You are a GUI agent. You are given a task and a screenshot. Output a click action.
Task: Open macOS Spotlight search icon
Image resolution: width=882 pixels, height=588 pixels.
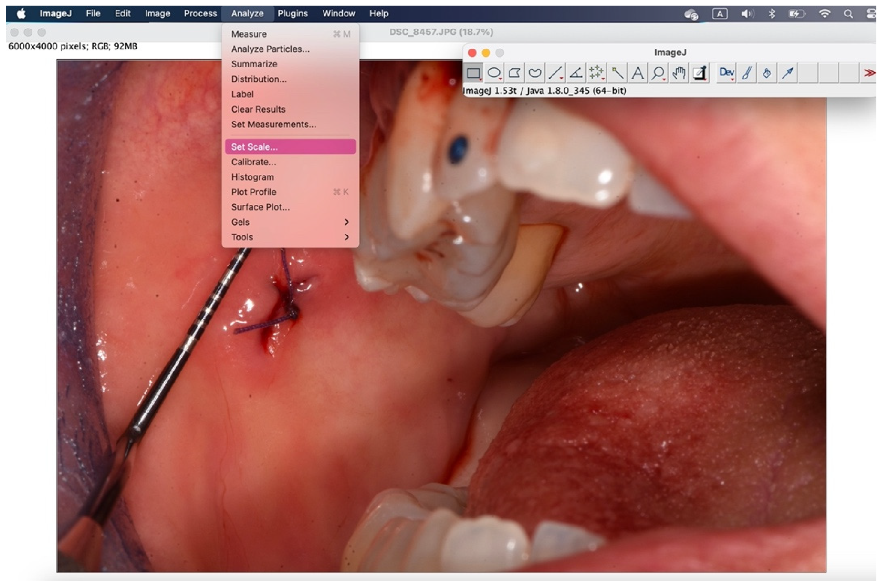[x=848, y=14]
